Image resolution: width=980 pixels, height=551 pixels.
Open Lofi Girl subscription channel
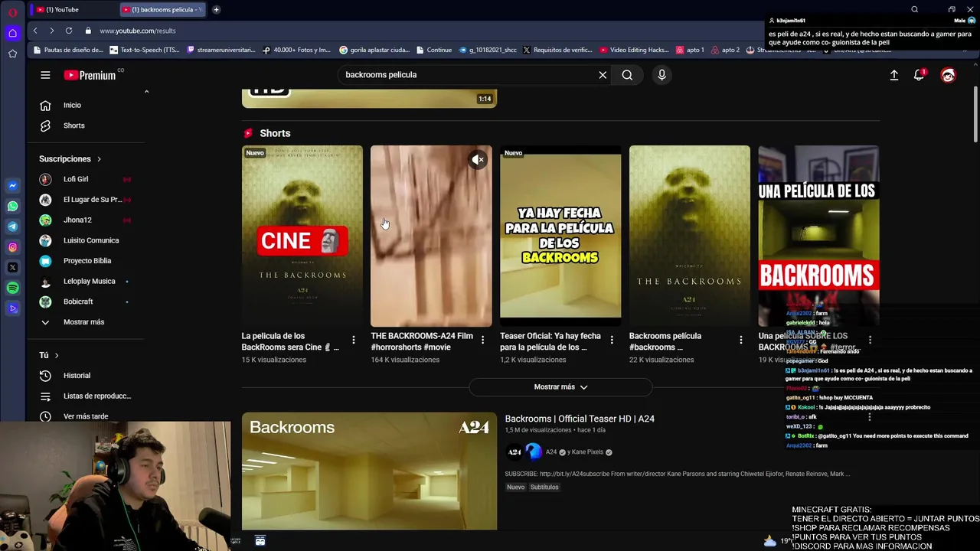76,179
